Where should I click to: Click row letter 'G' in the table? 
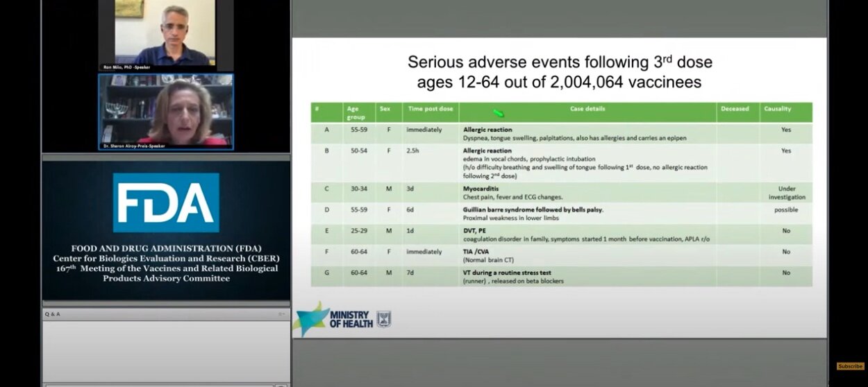(x=327, y=273)
